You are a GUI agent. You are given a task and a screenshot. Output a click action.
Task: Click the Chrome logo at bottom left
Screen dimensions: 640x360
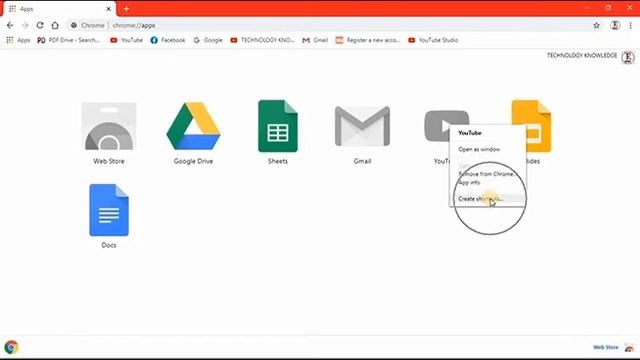tap(11, 347)
